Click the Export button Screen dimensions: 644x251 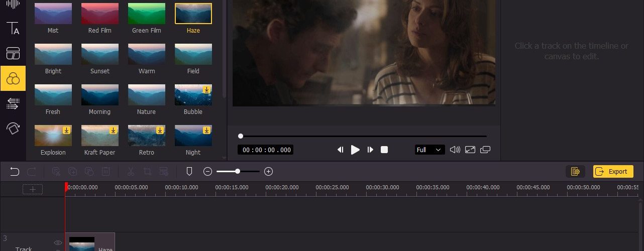click(613, 172)
